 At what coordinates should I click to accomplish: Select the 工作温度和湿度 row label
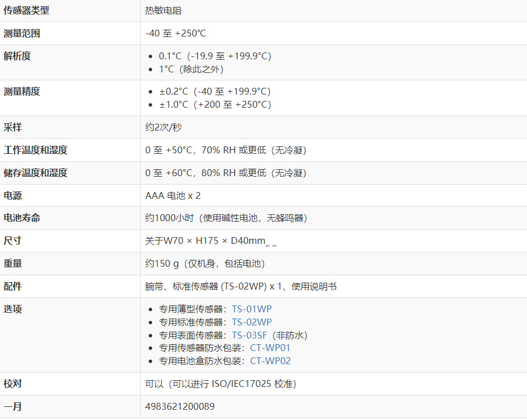[36, 150]
